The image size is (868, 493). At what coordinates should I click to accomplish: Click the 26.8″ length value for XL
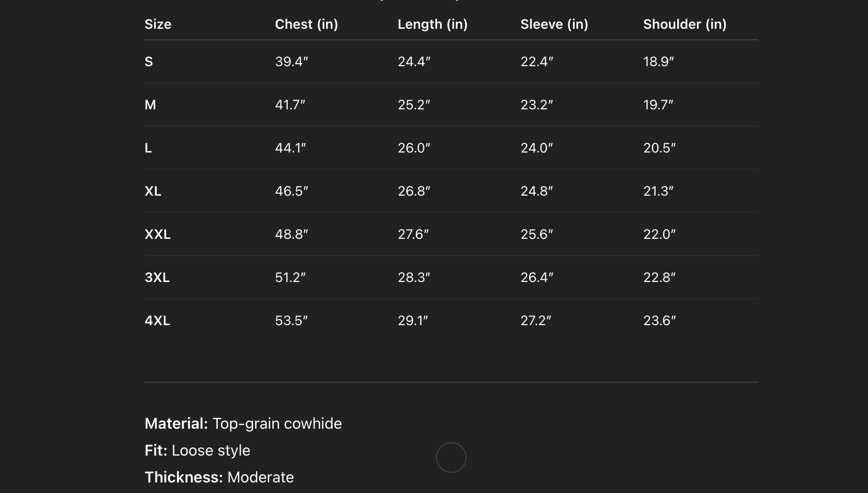[414, 191]
